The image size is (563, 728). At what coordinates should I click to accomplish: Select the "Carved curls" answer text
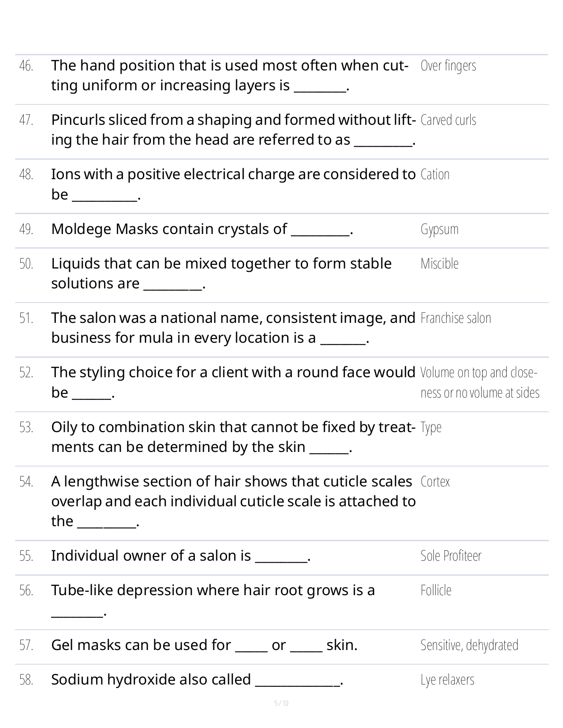pyautogui.click(x=448, y=120)
